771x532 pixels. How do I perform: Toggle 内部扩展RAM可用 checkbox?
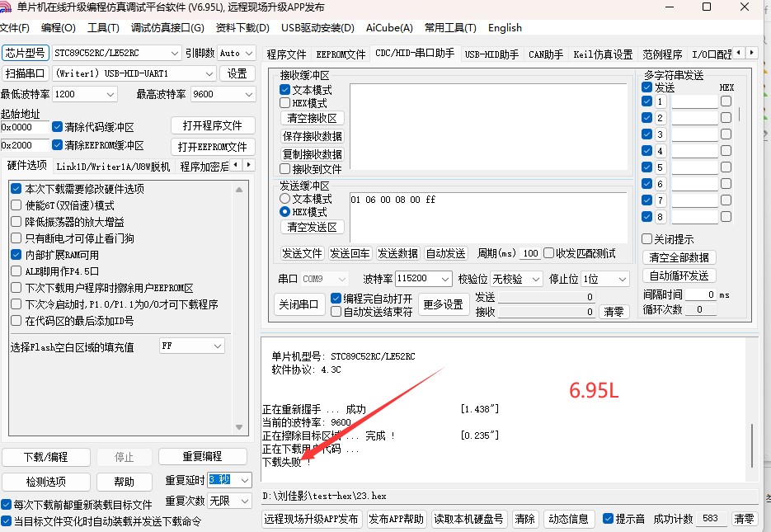pyautogui.click(x=16, y=255)
